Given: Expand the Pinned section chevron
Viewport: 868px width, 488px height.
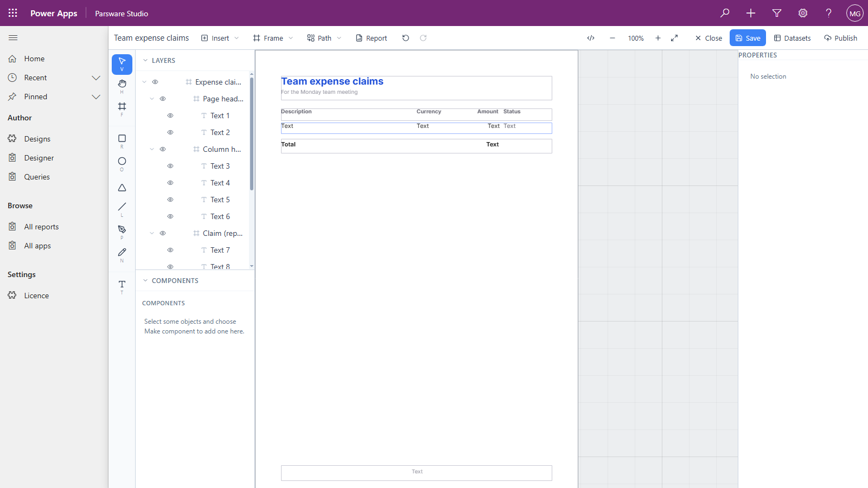Looking at the screenshot, I should (96, 97).
